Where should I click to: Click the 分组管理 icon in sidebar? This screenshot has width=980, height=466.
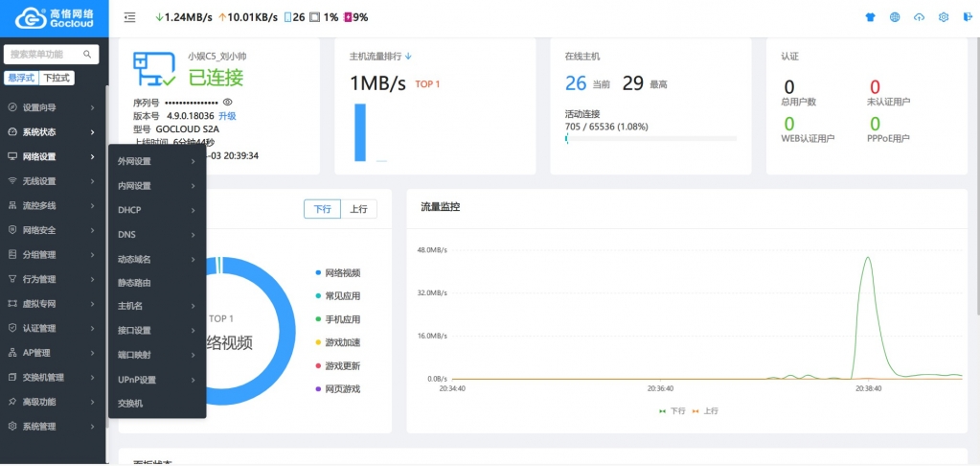tap(11, 255)
